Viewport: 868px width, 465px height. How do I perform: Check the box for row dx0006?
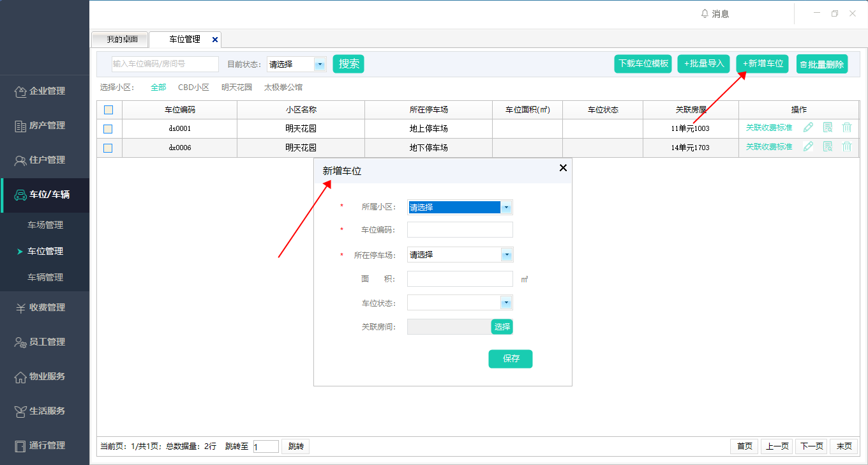point(108,148)
